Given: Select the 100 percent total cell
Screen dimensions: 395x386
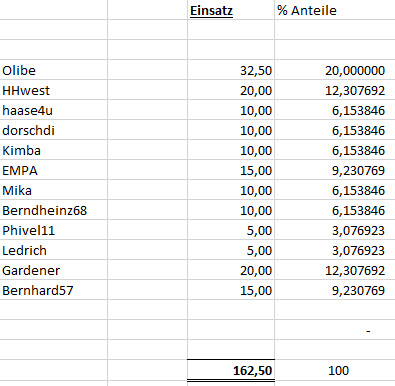Looking at the screenshot, I should tap(335, 370).
